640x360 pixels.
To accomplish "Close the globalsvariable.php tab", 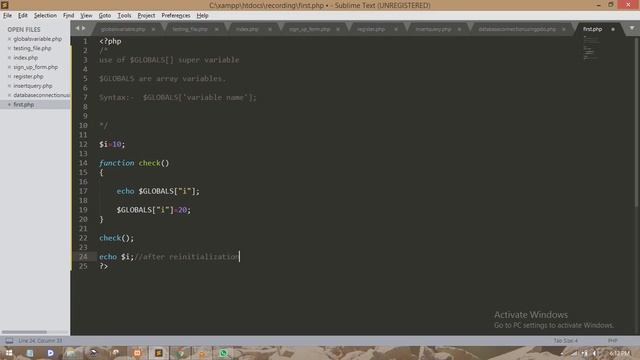I will tap(153, 29).
